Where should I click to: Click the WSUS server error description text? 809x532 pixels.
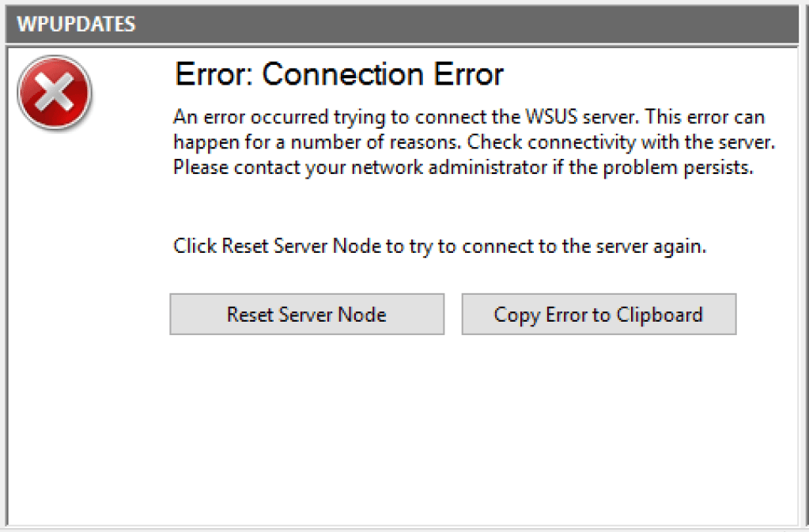pyautogui.click(x=467, y=141)
